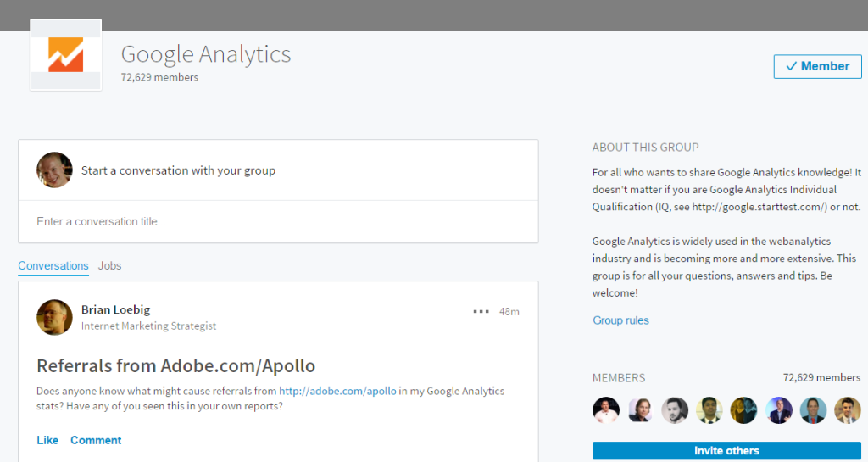Open the Referrals from Adobe.com/Apollo post title
The image size is (868, 462).
tap(176, 365)
